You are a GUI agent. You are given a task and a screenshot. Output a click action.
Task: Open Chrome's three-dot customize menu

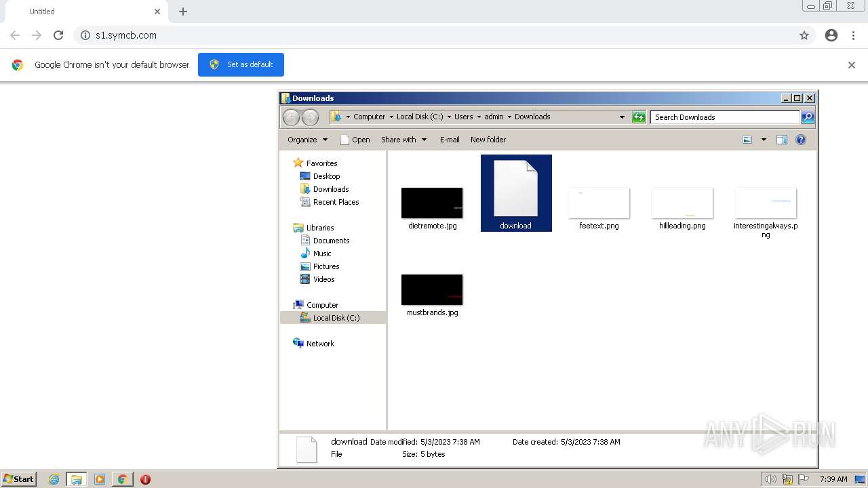point(853,35)
